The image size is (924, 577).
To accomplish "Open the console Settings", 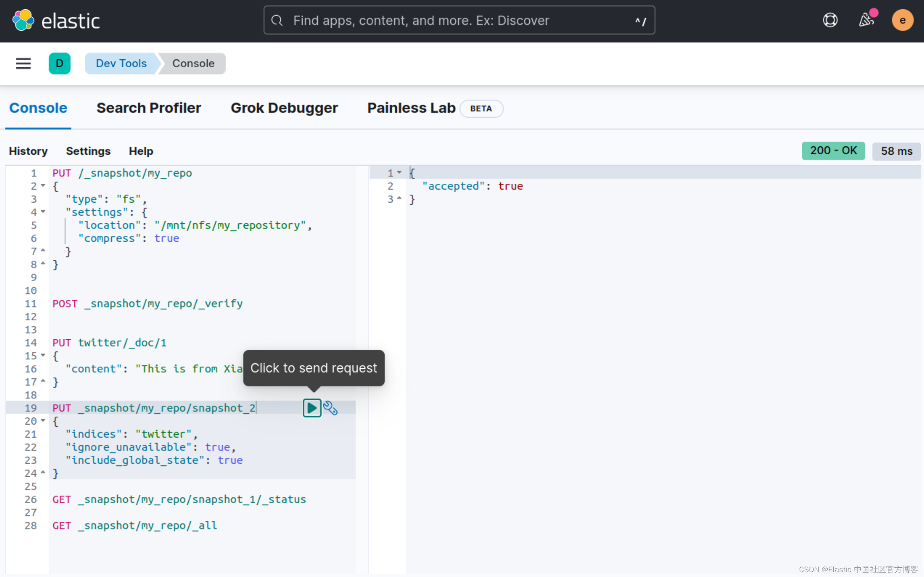I will [x=88, y=151].
